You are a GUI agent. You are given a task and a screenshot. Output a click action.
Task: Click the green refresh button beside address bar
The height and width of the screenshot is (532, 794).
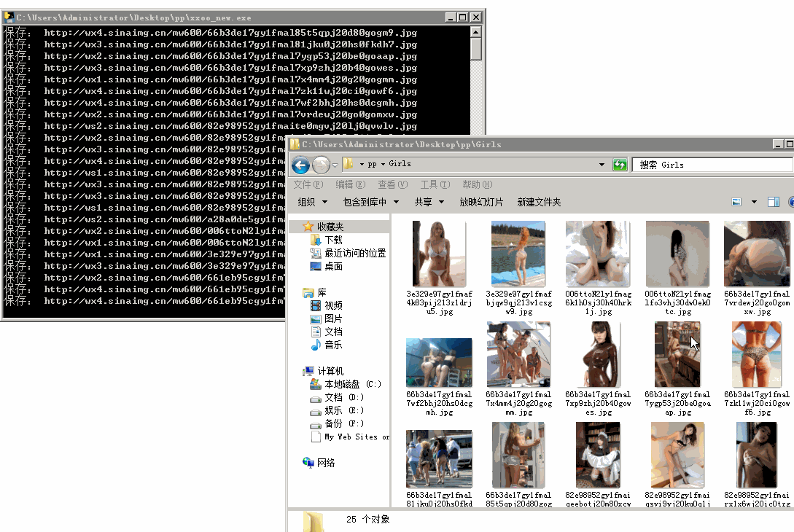(620, 165)
